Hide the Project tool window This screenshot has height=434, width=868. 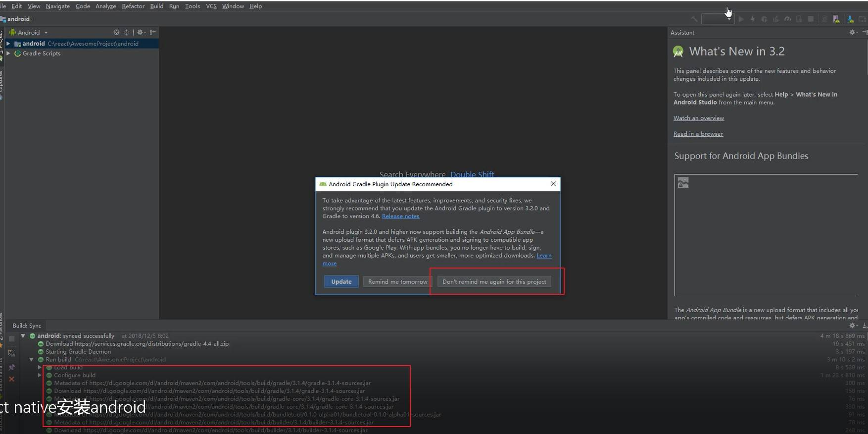pos(153,32)
